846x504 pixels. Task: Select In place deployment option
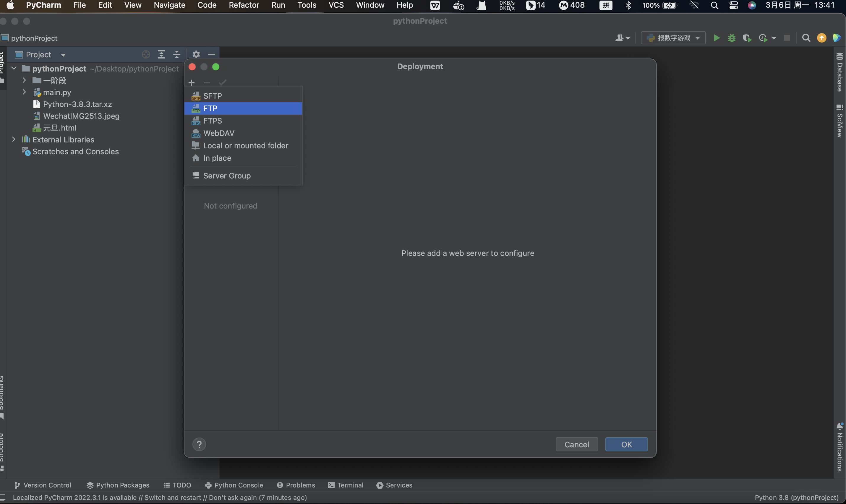243,158
